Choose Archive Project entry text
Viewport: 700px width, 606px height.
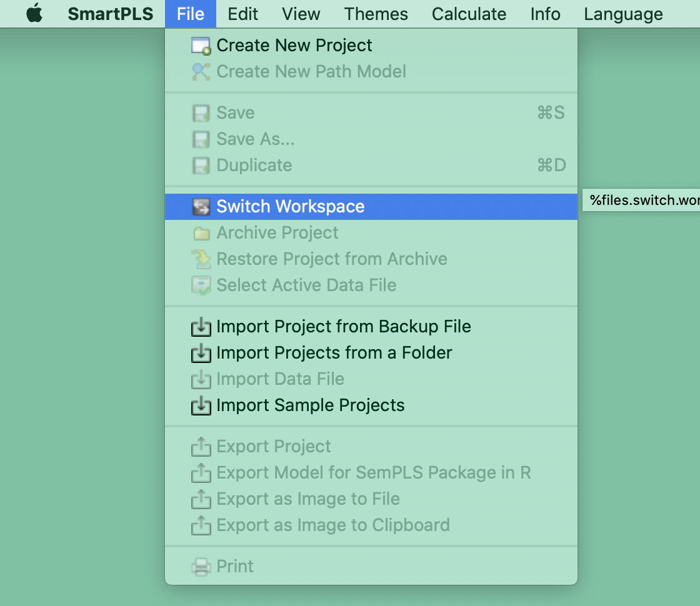(277, 233)
